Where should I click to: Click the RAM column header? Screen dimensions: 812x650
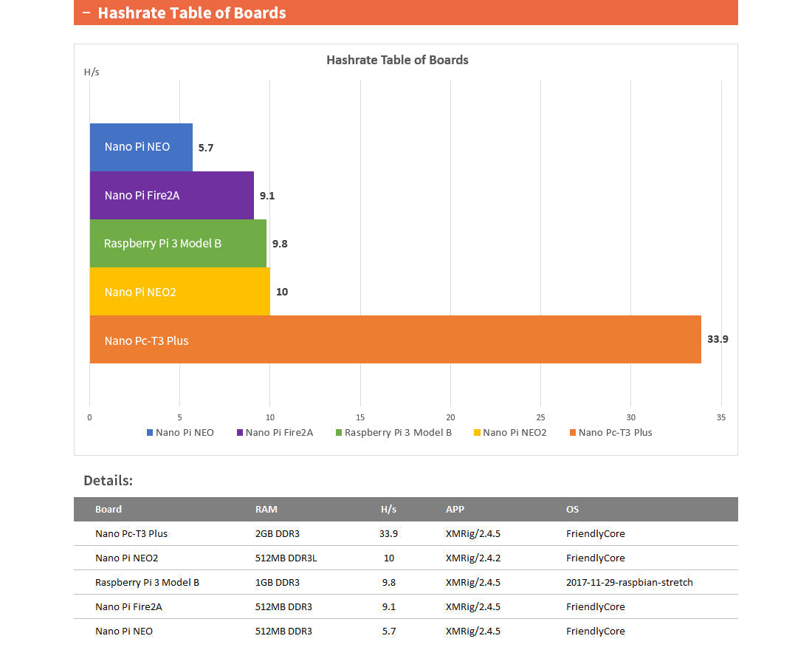coord(266,509)
